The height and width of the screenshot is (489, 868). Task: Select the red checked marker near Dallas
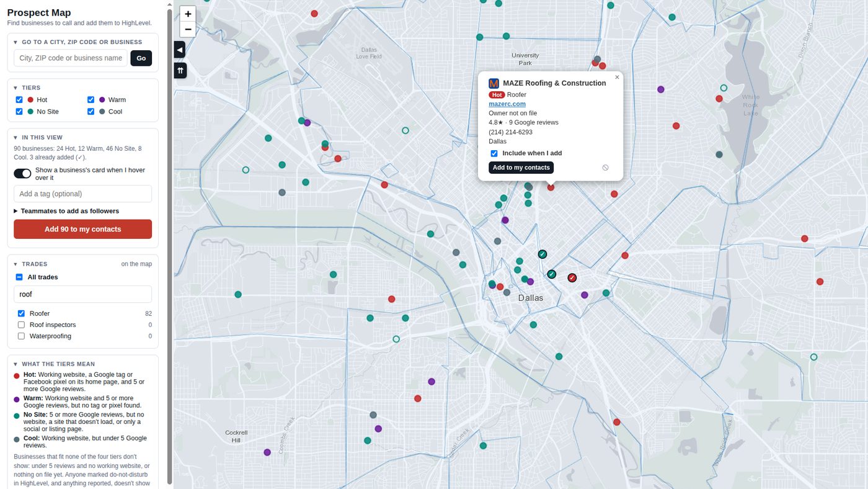pos(572,277)
